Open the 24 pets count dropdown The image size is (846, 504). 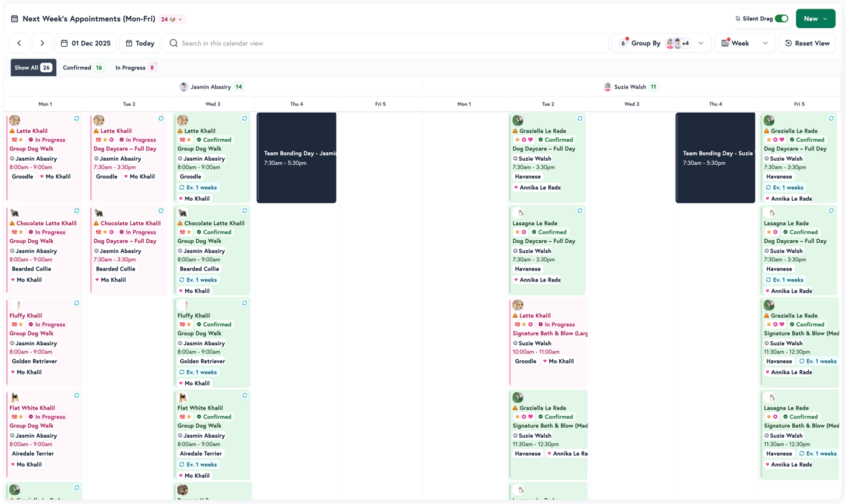tap(172, 20)
